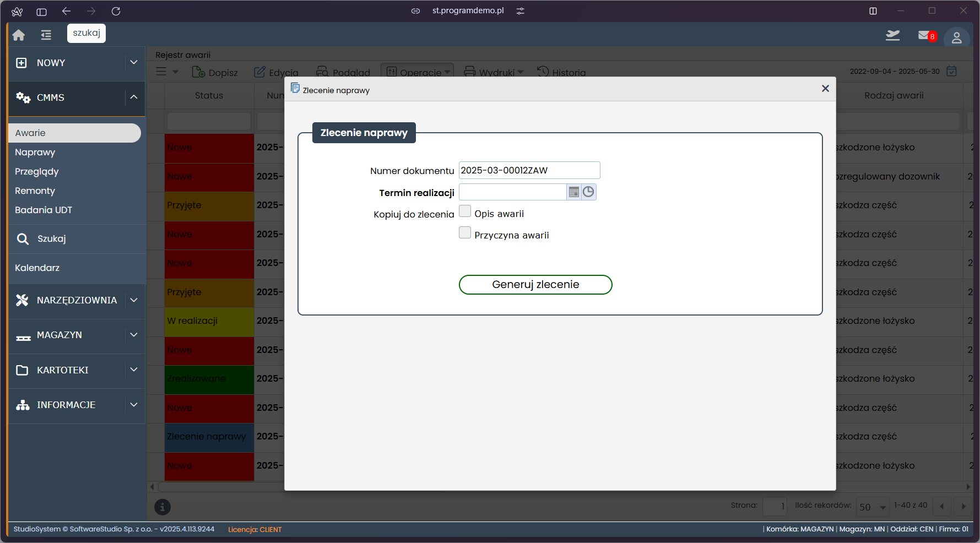Enable the Opis awarii checkbox
Viewport: 980px width, 543px height.
click(x=465, y=211)
